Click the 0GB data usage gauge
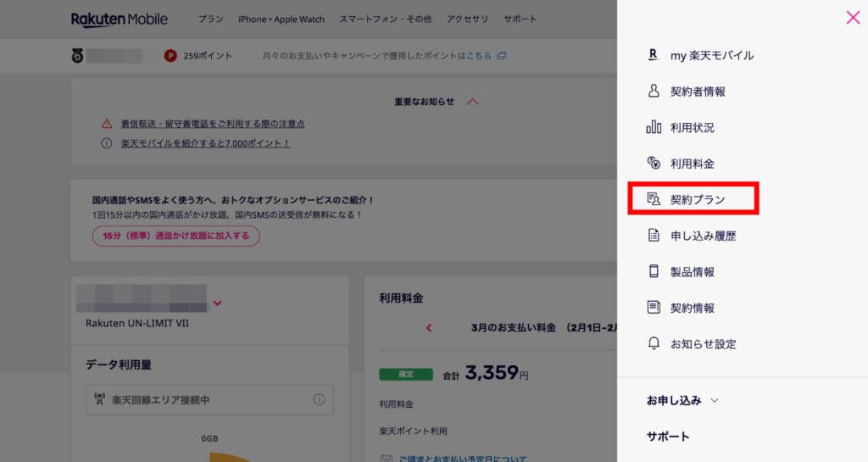This screenshot has height=462, width=868. click(x=210, y=438)
